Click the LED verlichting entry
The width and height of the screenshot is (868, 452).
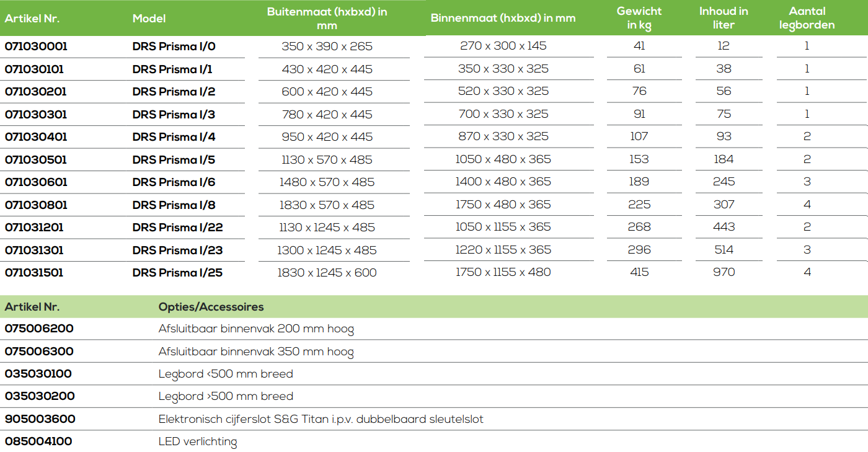click(198, 442)
